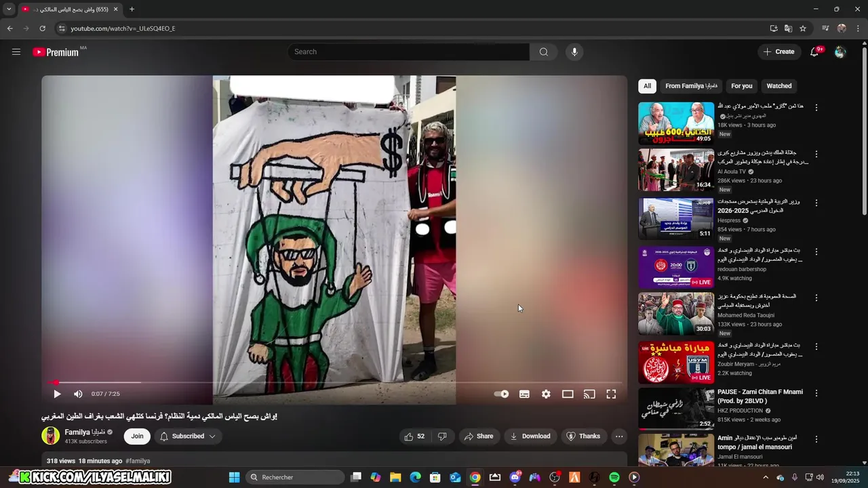Open Al Aoula TV 16:34 thumbnail

tap(676, 170)
